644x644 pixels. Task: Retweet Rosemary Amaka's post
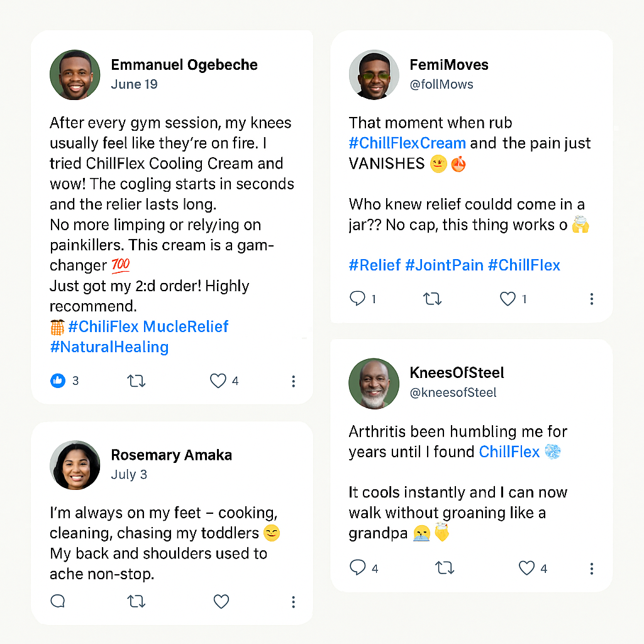click(x=136, y=602)
